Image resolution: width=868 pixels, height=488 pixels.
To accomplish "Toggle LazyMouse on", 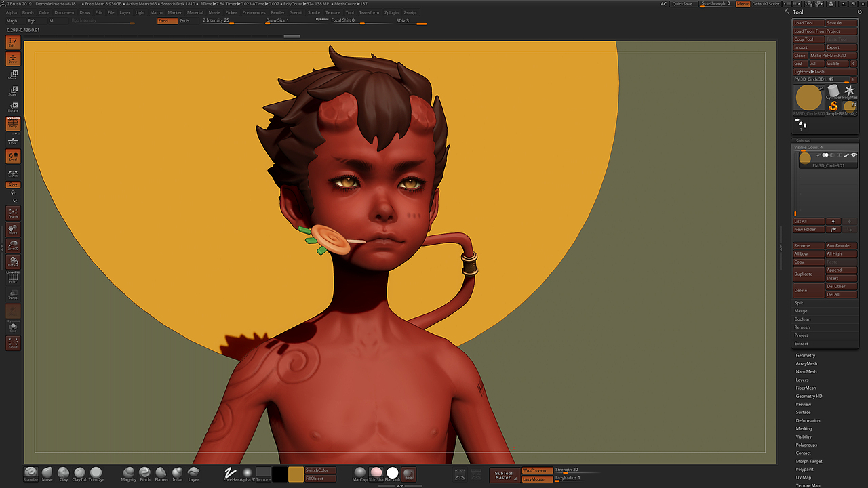I will coord(537,479).
